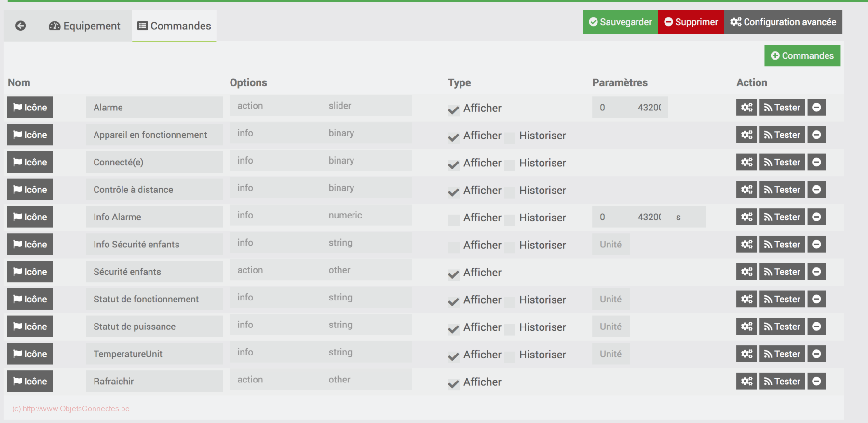Open the Equipement tab
The height and width of the screenshot is (423, 868).
[84, 26]
